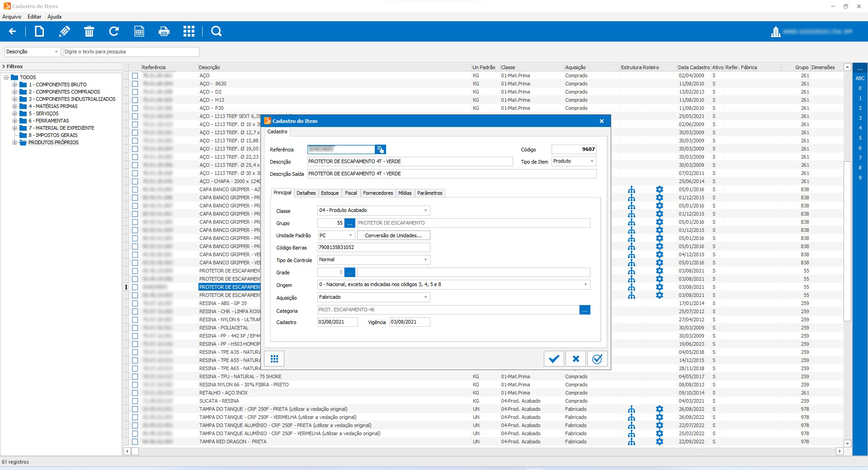This screenshot has height=470, width=868.
Task: Select checkbox of RESINA - ABS - GP 35
Action: pyautogui.click(x=135, y=303)
